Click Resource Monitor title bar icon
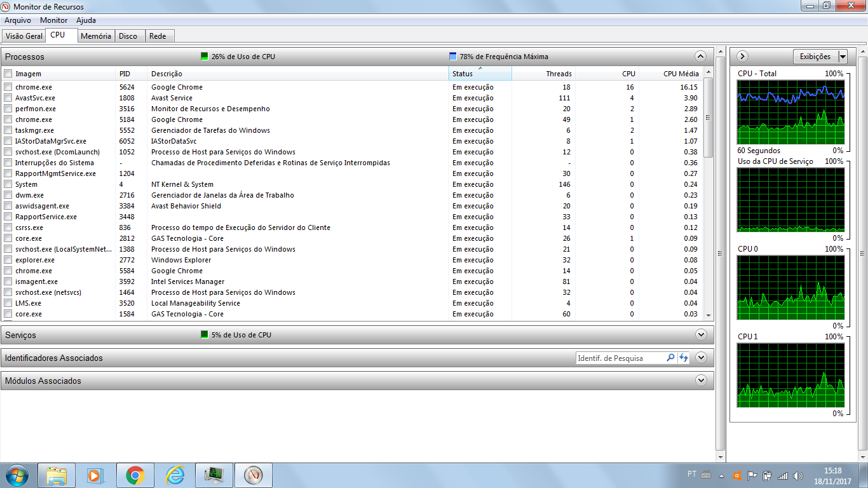 6,6
